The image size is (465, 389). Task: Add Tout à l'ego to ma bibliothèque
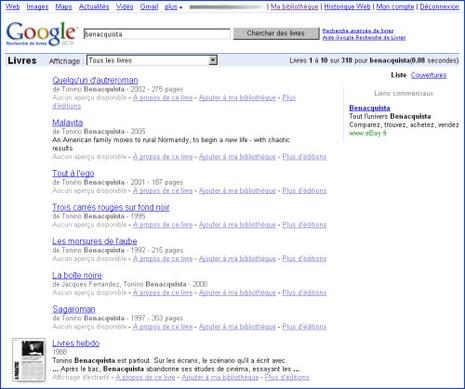click(237, 191)
